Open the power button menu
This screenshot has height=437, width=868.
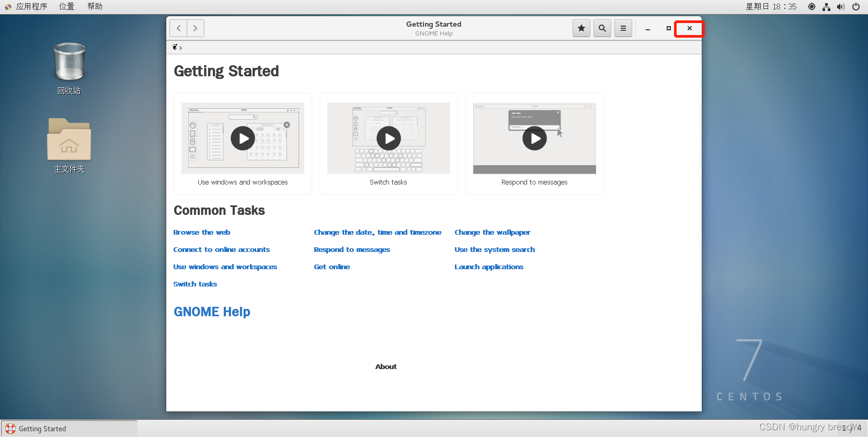(856, 7)
